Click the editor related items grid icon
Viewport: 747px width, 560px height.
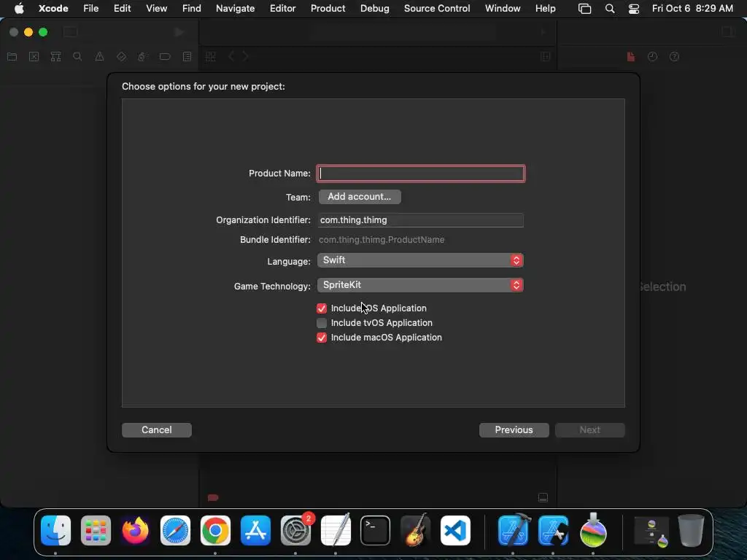click(x=211, y=57)
